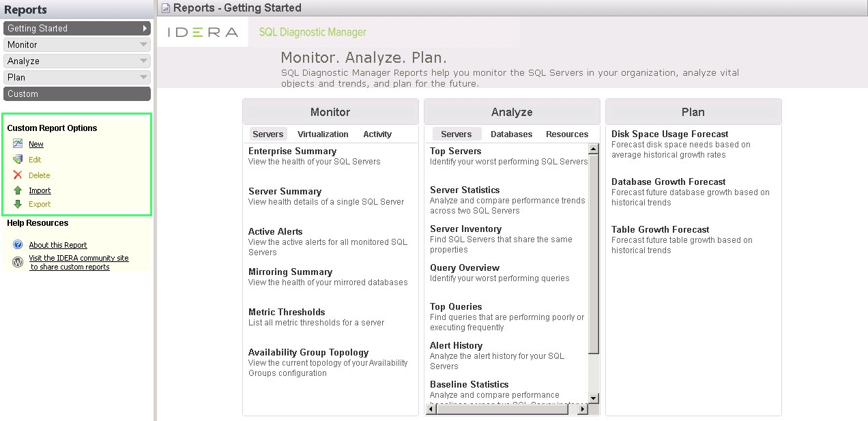Click the Analyze list scroll down arrow
This screenshot has width=868, height=421.
593,398
